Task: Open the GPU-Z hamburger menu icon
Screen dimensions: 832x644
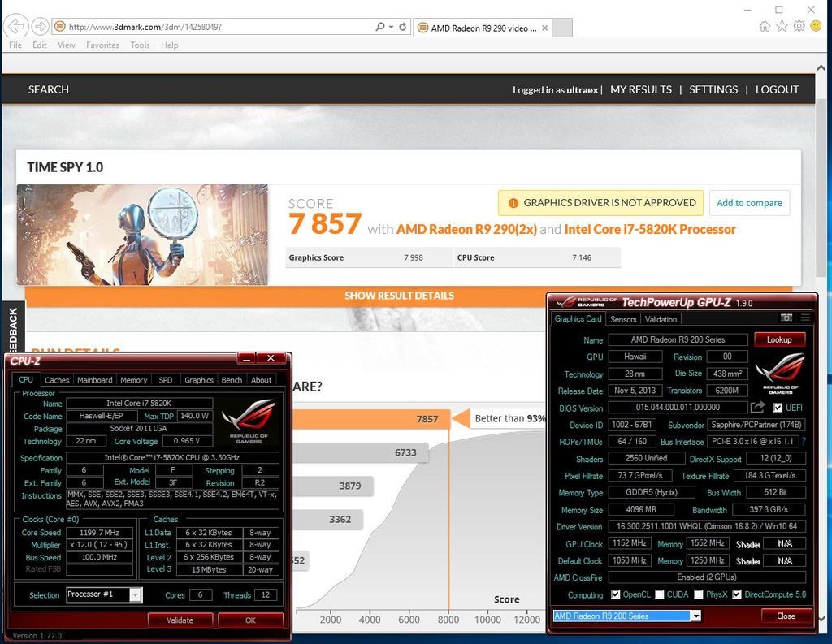Action: 805,318
